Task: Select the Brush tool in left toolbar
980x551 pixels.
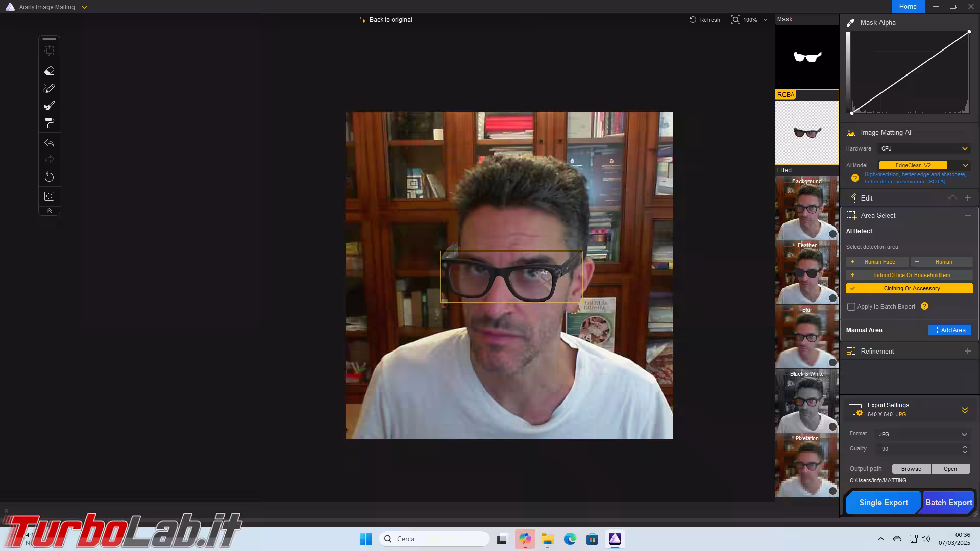Action: point(49,106)
